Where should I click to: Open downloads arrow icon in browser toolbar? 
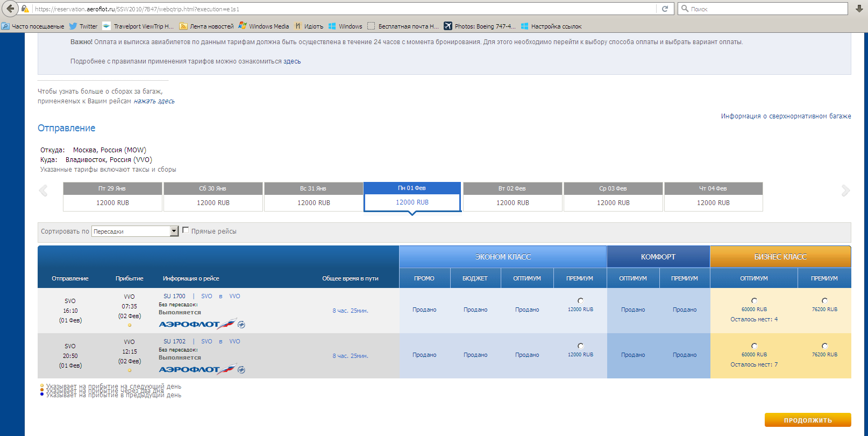859,9
